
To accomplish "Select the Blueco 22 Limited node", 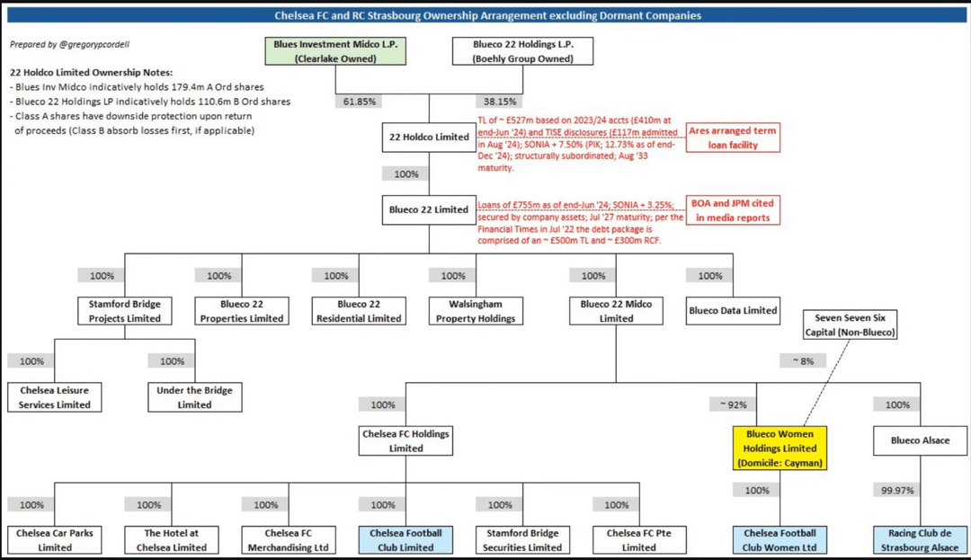I will [428, 209].
